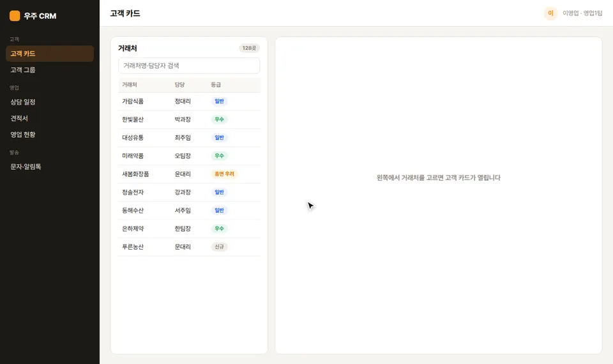Image resolution: width=613 pixels, height=364 pixels.
Task: Select the 새봄화장품 row
Action: point(189,174)
